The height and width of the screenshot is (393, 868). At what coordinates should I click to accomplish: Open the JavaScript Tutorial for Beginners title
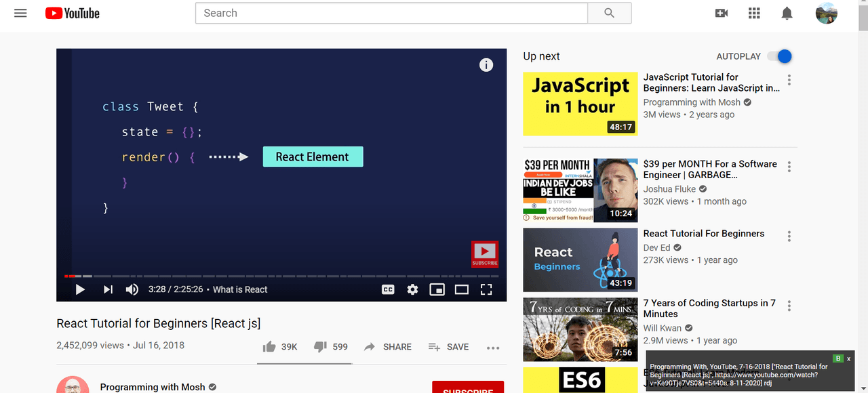coord(711,83)
